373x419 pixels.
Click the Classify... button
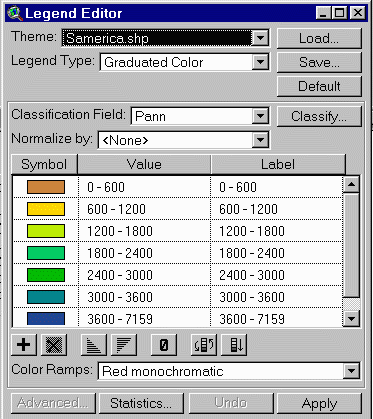coord(319,116)
